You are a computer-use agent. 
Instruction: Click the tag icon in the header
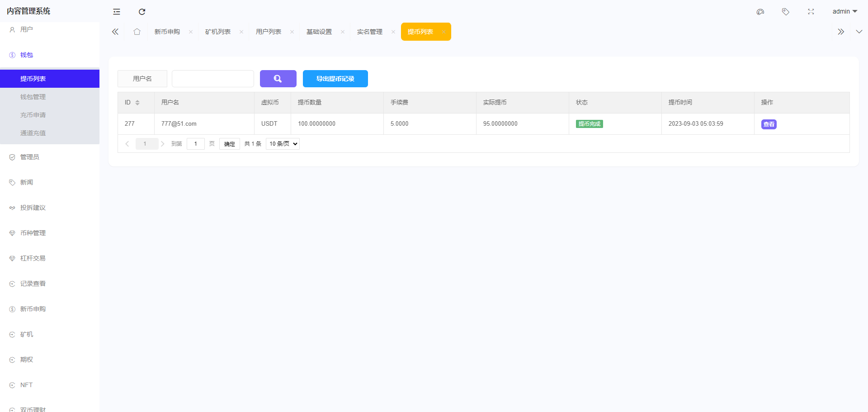coord(785,11)
